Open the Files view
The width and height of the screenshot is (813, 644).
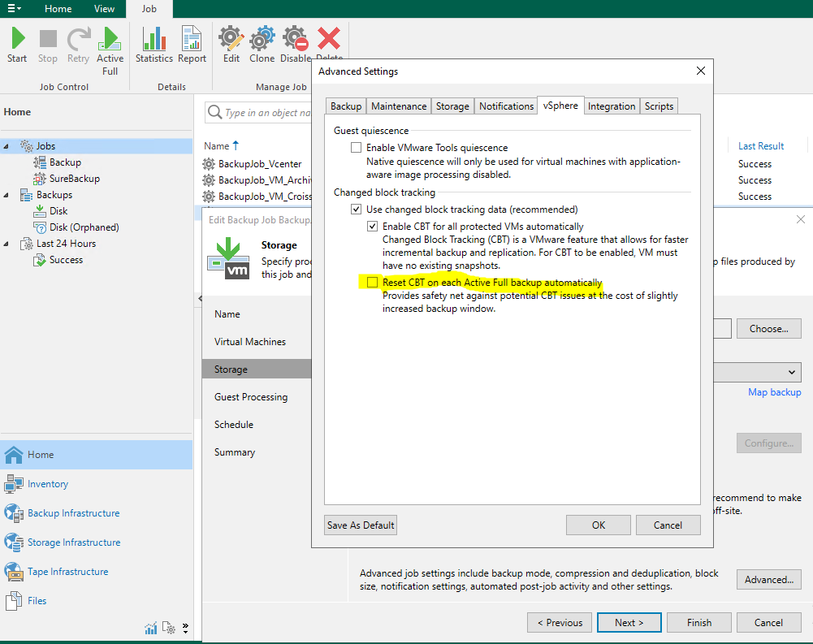[x=37, y=601]
